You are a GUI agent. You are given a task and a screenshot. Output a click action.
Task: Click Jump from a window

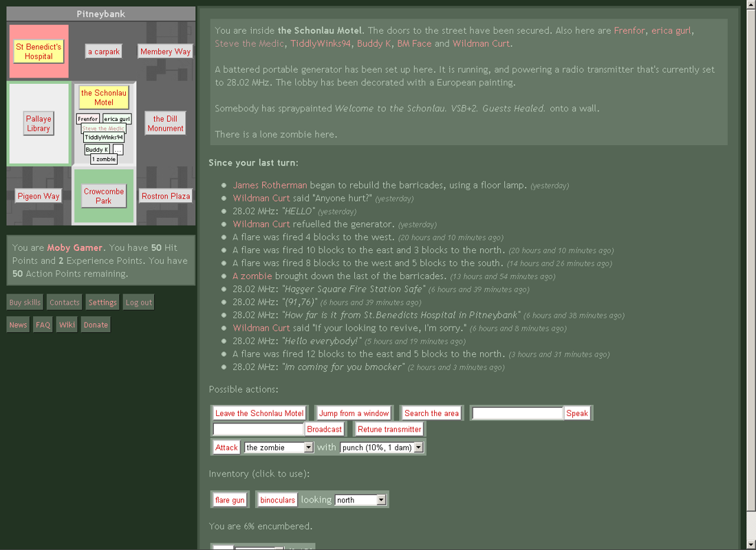point(354,413)
